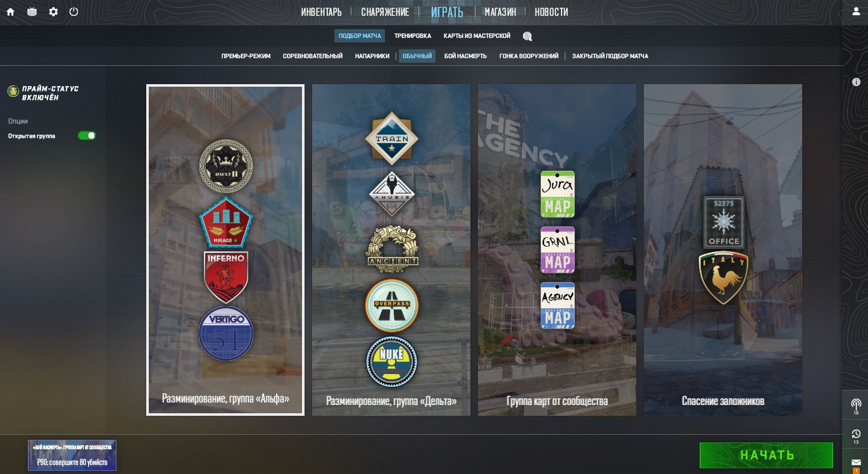The height and width of the screenshot is (474, 868).
Task: Select the Спасение заложников map group
Action: click(722, 250)
